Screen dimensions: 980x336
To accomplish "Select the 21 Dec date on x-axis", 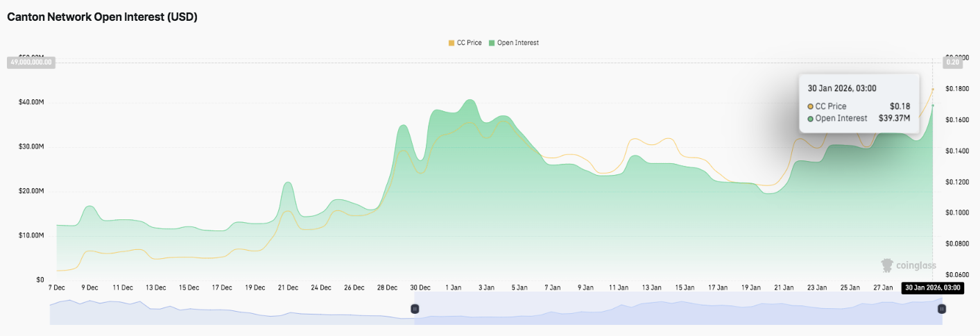I will [x=288, y=287].
